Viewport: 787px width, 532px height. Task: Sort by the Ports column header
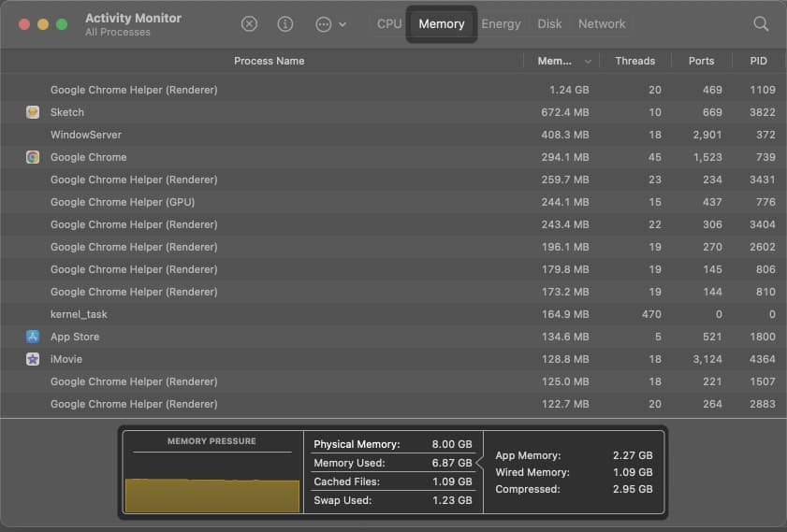[701, 61]
